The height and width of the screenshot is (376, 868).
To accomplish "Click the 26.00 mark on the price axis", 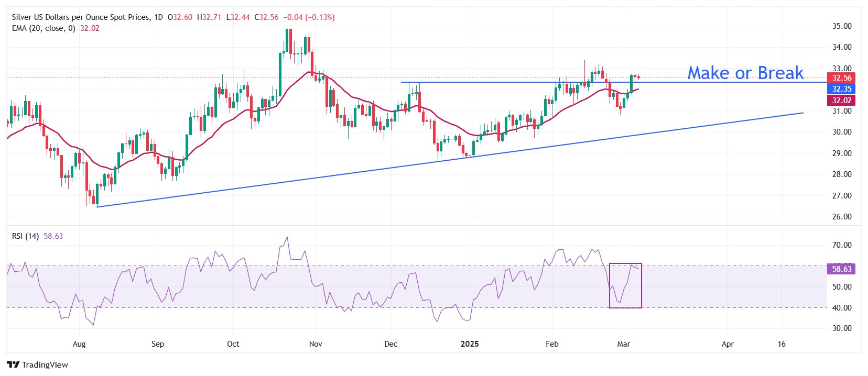I will [x=842, y=217].
